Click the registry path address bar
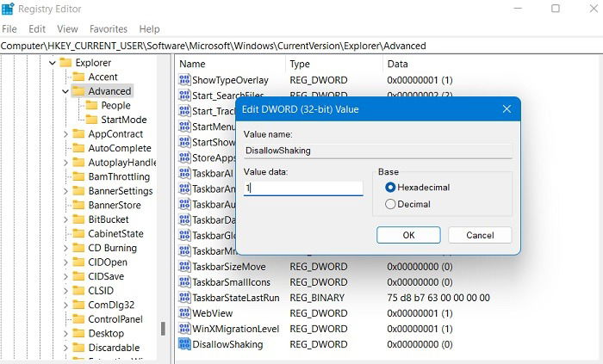This screenshot has height=364, width=603. 301,46
